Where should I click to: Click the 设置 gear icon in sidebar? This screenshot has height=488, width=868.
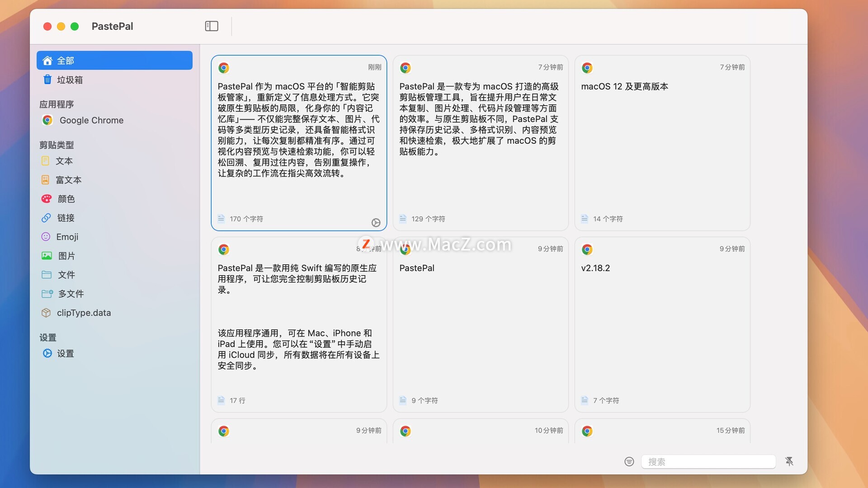[47, 353]
